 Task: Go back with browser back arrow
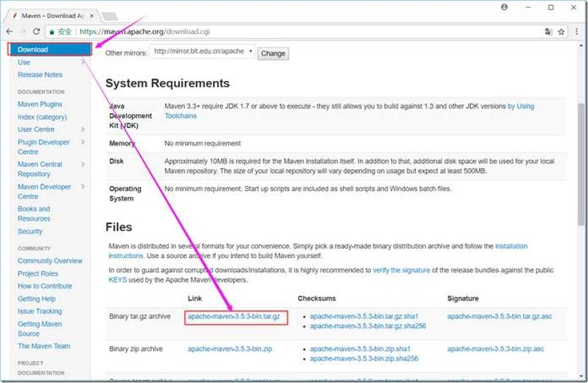(x=10, y=31)
